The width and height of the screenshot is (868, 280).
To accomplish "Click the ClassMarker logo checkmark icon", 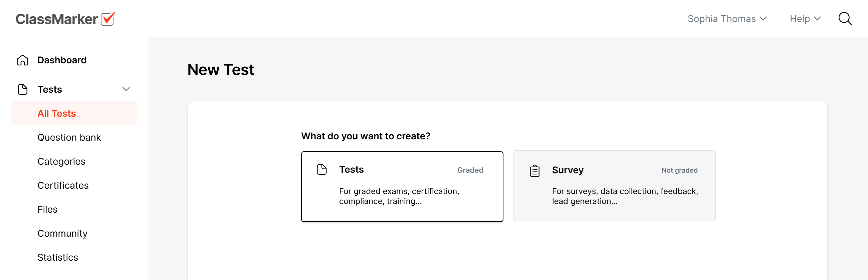I will point(108,19).
